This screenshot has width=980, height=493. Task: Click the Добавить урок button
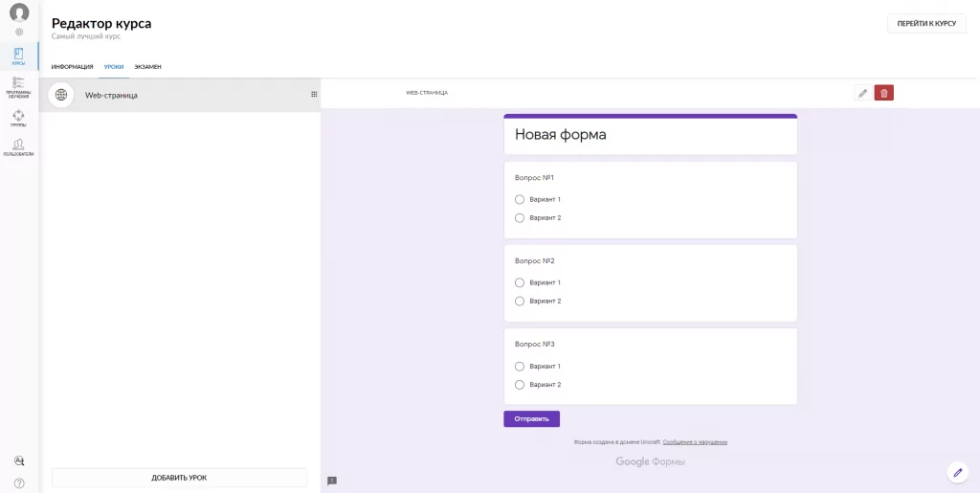pyautogui.click(x=179, y=478)
